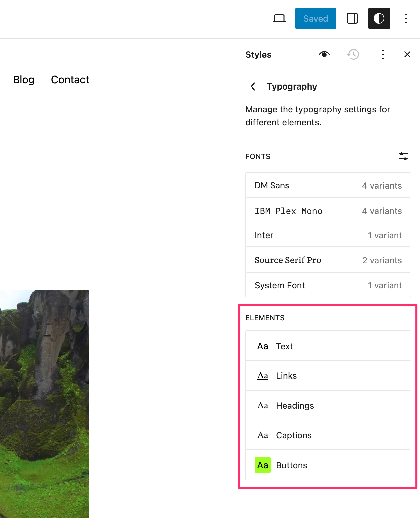
Task: Go back using the Typography chevron
Action: point(253,86)
